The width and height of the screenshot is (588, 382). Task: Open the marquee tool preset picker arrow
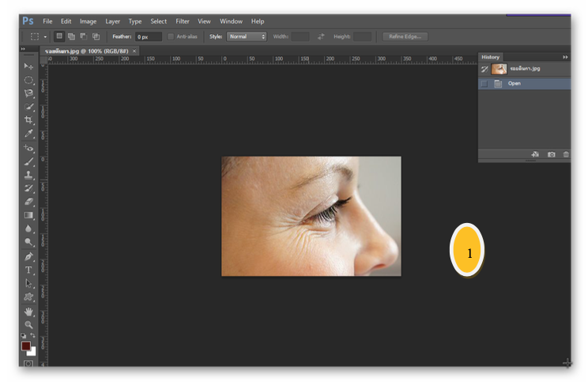click(45, 36)
